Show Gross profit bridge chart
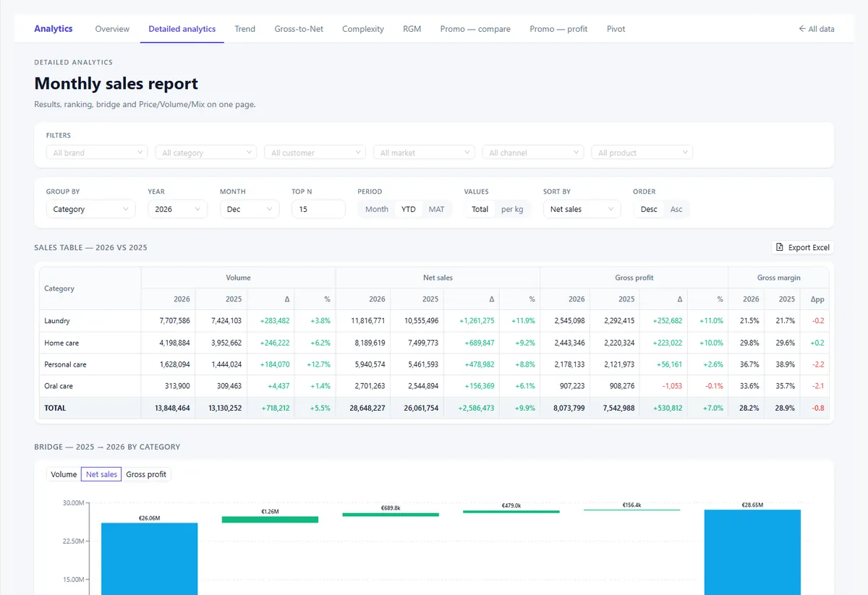The width and height of the screenshot is (868, 595). [x=146, y=474]
